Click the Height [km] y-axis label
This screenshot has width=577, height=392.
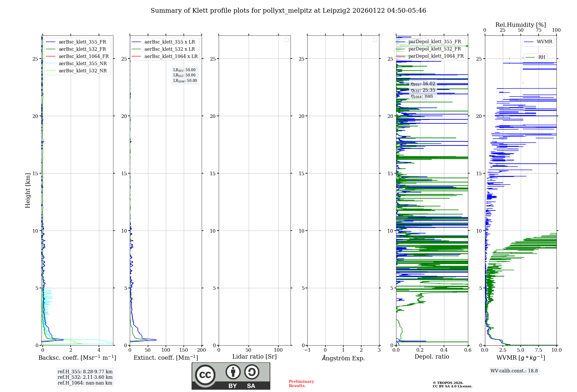click(x=28, y=191)
